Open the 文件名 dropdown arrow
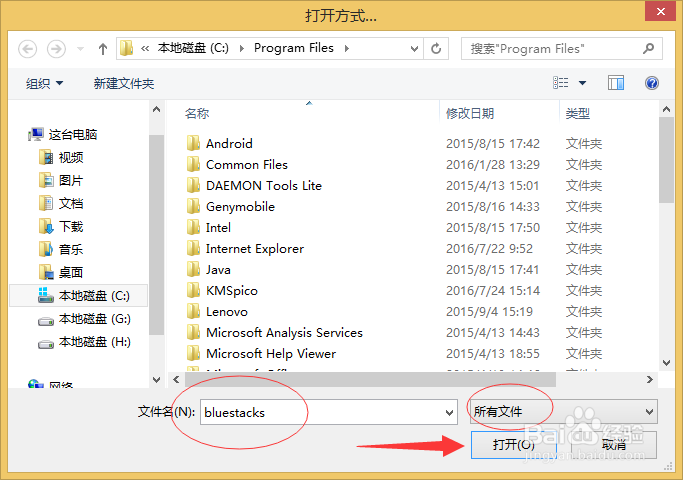683x480 pixels. [x=449, y=412]
